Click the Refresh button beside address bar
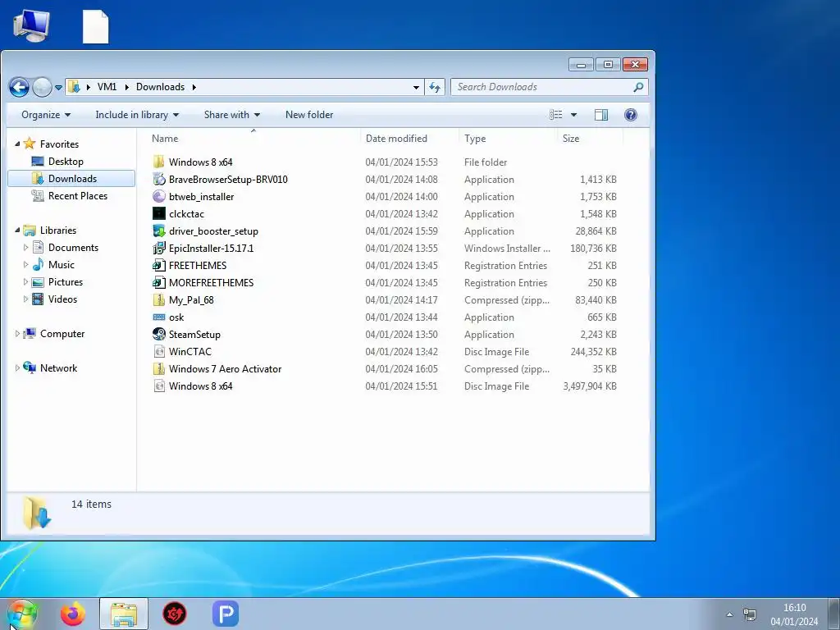Screen dimensions: 840x630 pyautogui.click(x=435, y=87)
